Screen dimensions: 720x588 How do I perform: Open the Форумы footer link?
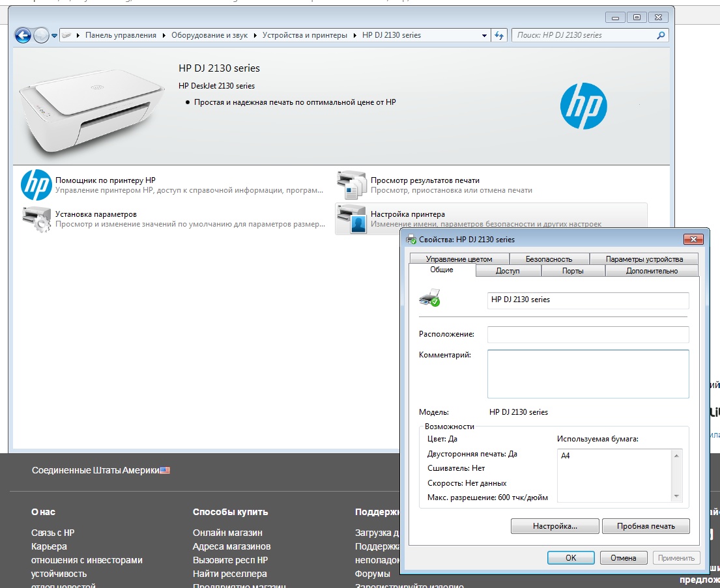[x=373, y=574]
